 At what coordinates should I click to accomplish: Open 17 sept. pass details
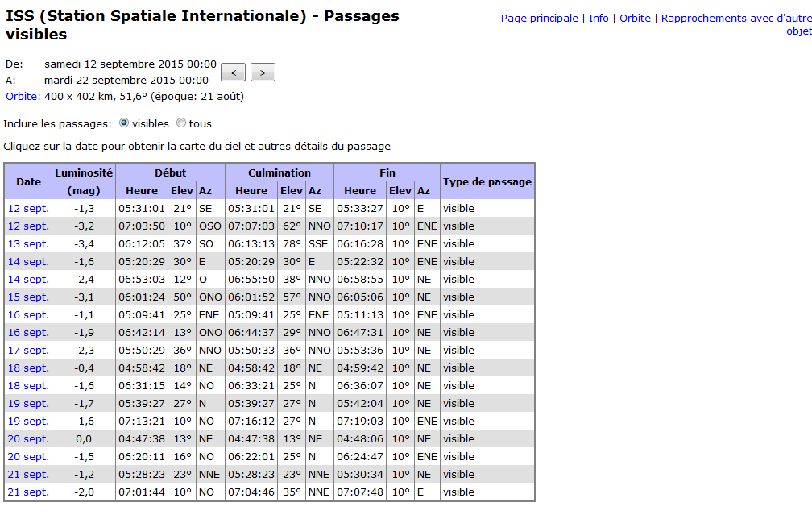28,351
